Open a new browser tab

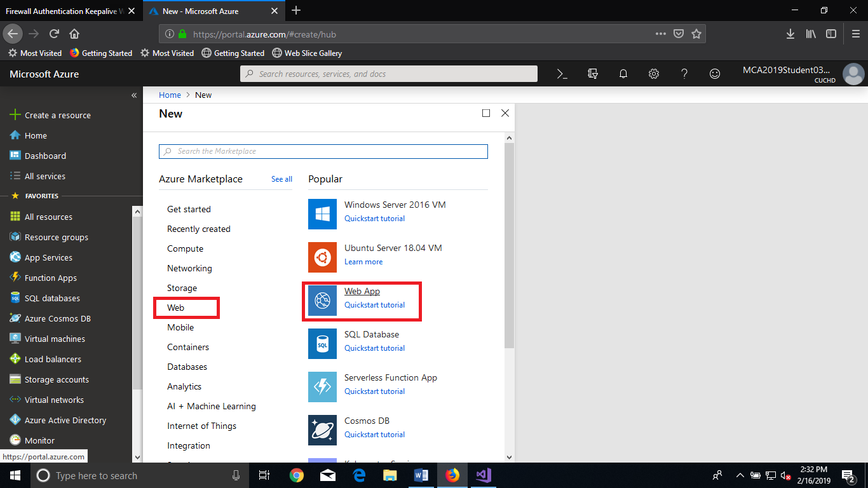click(296, 11)
